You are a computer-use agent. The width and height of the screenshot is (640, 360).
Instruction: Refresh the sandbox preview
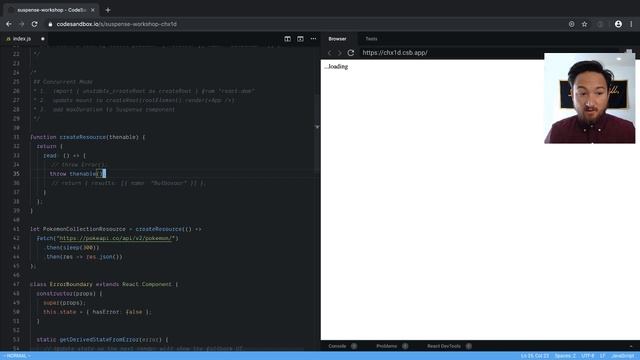click(351, 53)
